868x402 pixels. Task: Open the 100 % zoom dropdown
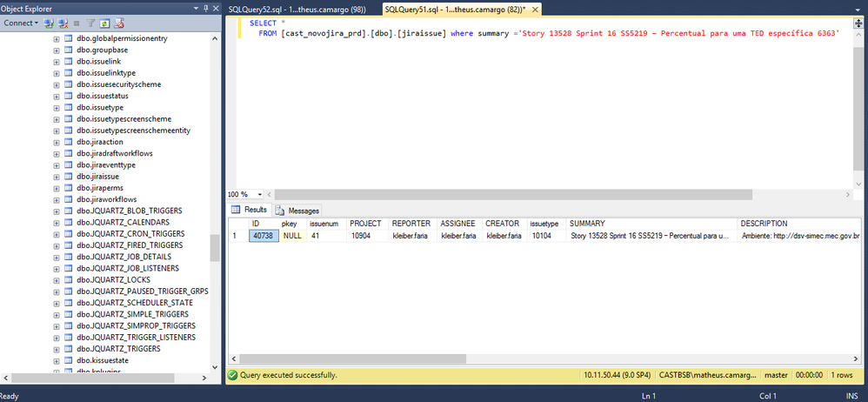click(260, 195)
